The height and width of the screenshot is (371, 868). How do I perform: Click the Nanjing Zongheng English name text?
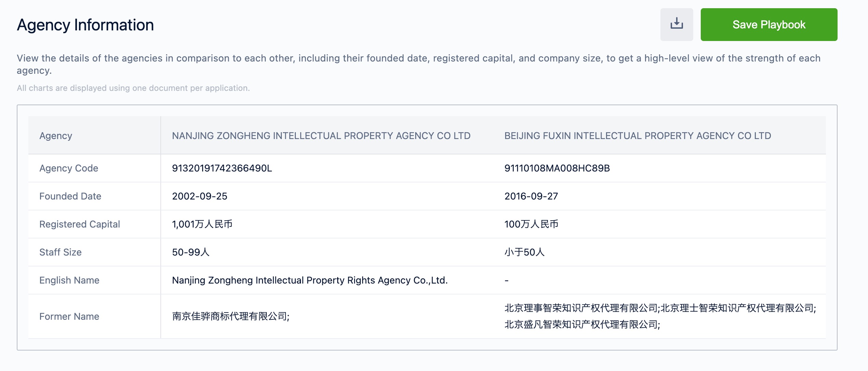point(310,280)
